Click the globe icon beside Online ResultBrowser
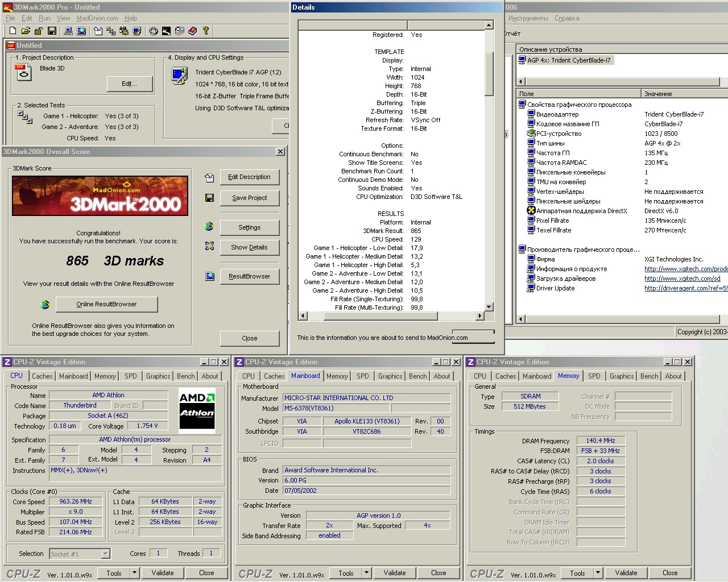728x582 pixels. pyautogui.click(x=45, y=305)
